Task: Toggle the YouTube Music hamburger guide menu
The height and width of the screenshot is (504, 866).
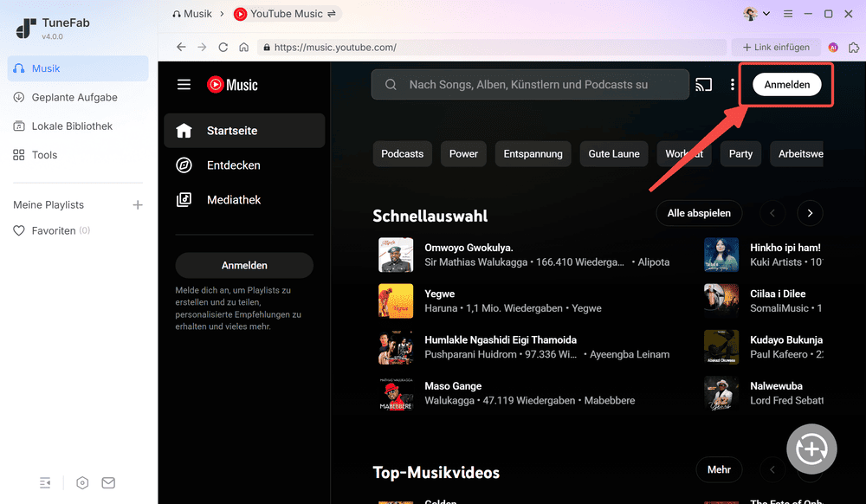Action: click(184, 85)
